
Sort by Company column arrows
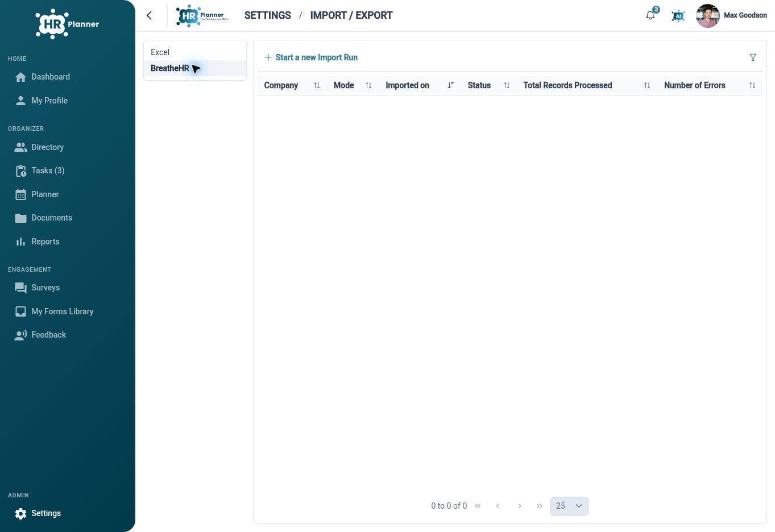pos(317,85)
